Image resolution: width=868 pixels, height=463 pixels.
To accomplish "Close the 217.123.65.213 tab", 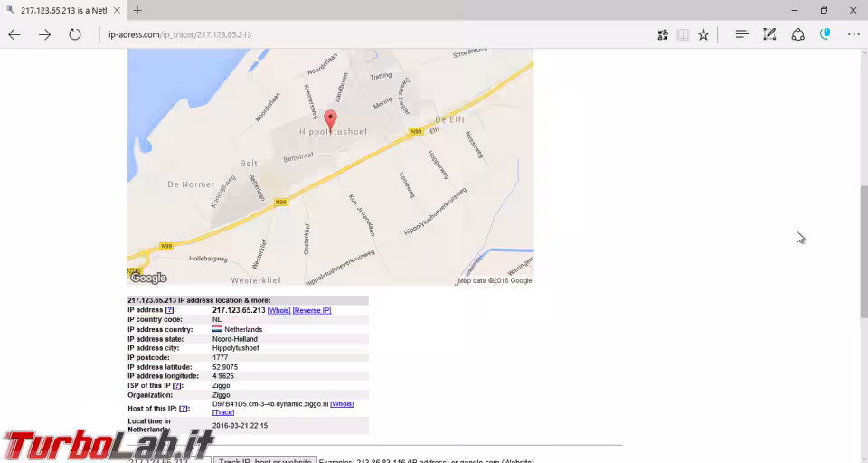I will 118,10.
